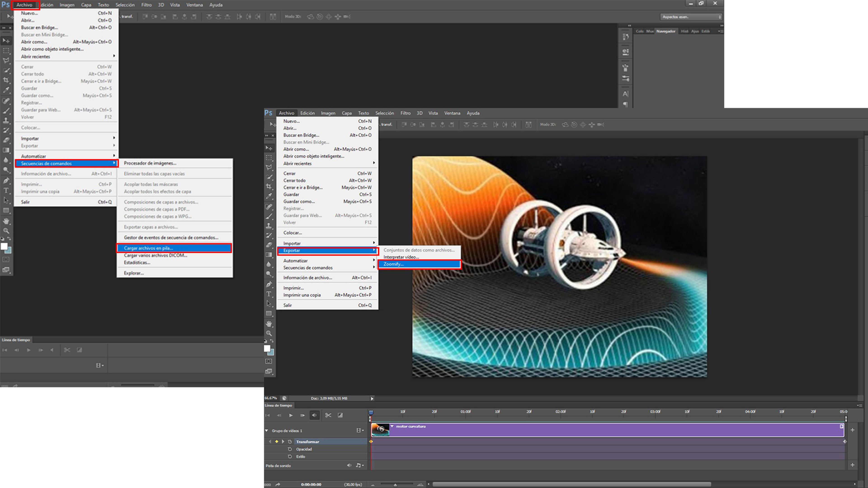Click the 3D rotate icon in the front options bar
Screen dimensions: 868x488
(565, 125)
